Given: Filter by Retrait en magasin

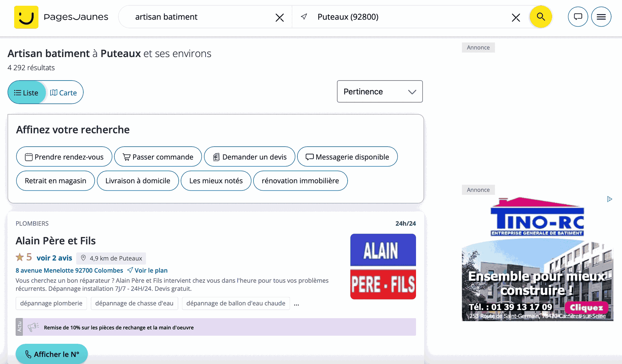Looking at the screenshot, I should [x=55, y=181].
